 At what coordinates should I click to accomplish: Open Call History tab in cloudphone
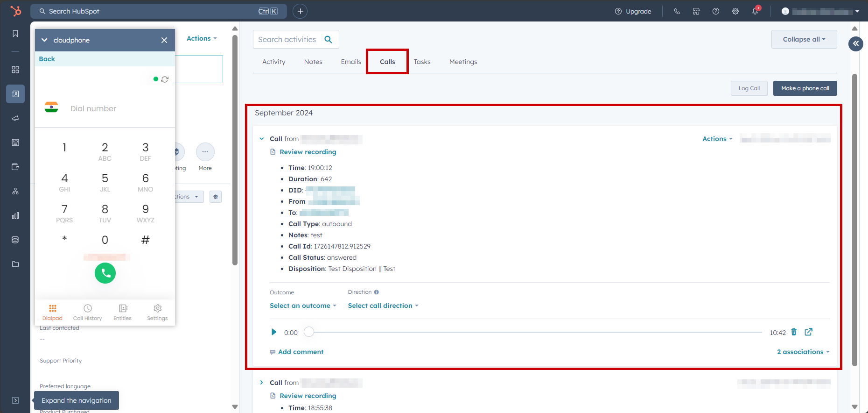click(x=88, y=313)
